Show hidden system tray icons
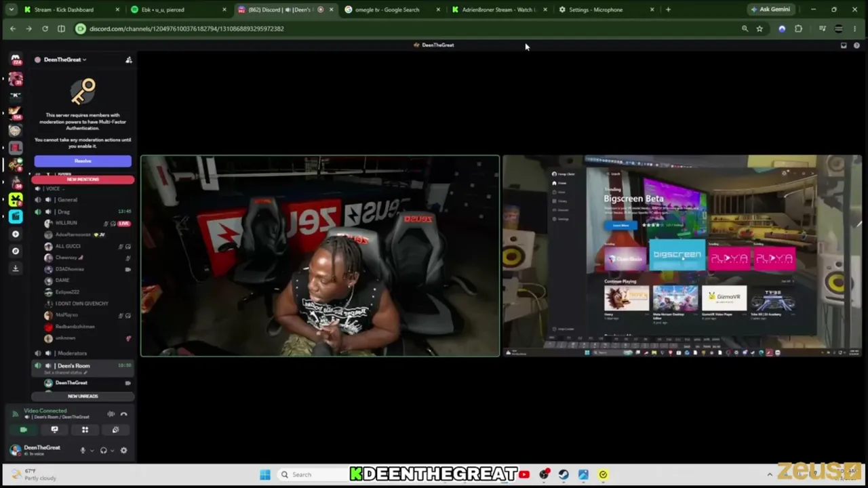The image size is (868, 488). 770,474
